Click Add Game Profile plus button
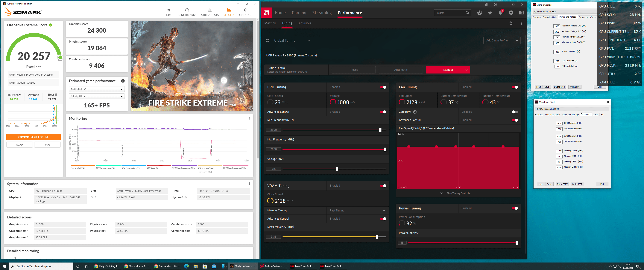 coord(502,40)
